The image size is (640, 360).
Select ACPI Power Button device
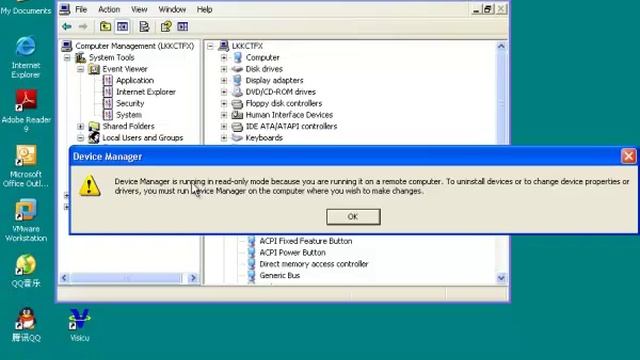[292, 252]
